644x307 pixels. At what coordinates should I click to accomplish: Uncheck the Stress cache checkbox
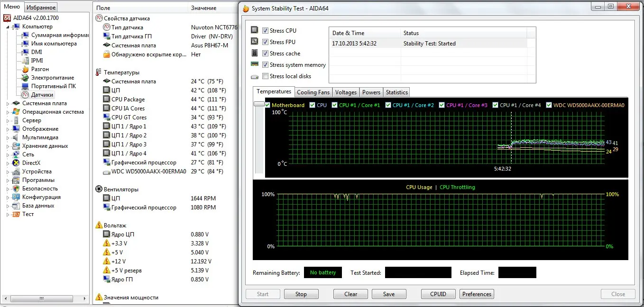pyautogui.click(x=265, y=54)
